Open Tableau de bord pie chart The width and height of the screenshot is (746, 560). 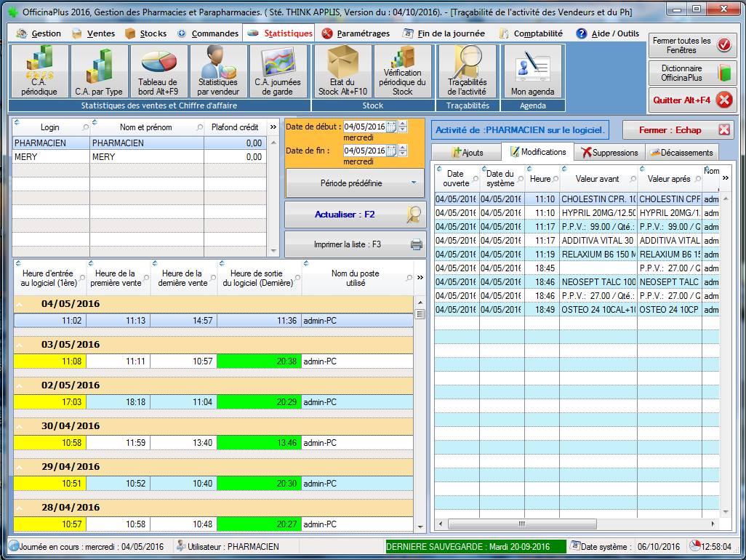(159, 71)
